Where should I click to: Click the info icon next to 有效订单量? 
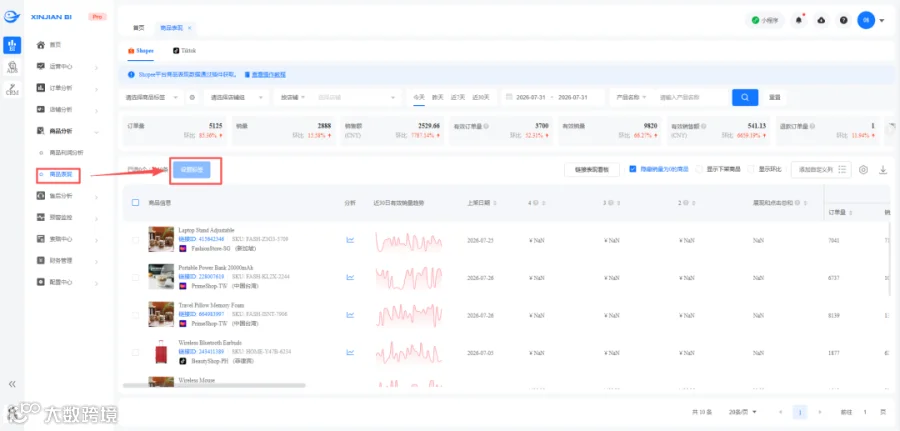(486, 125)
